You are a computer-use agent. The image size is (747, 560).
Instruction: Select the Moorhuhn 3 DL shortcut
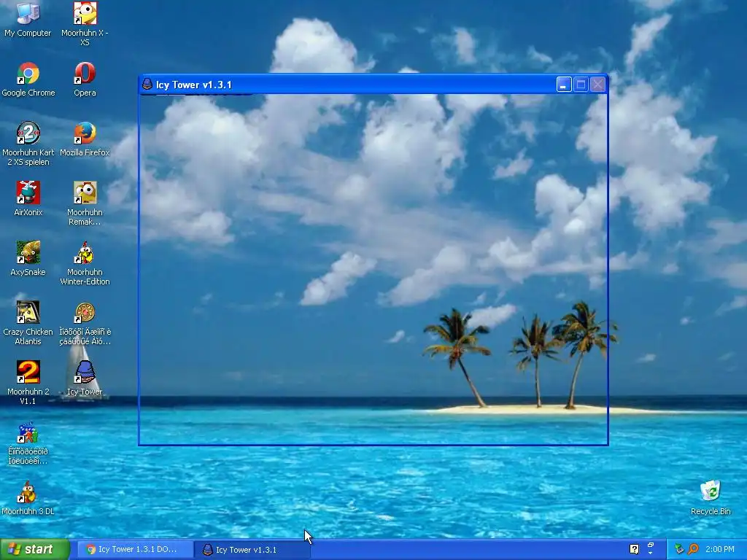pyautogui.click(x=28, y=498)
